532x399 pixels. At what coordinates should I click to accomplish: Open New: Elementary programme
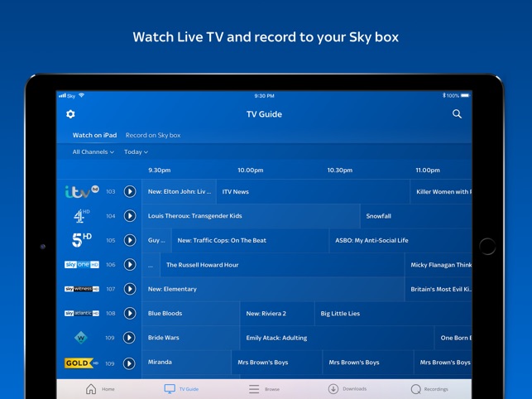pos(273,289)
